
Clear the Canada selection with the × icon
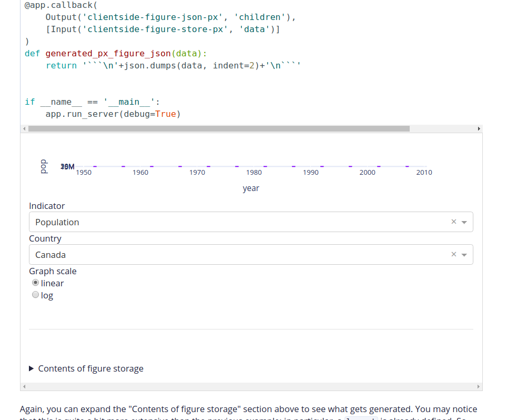[453, 254]
